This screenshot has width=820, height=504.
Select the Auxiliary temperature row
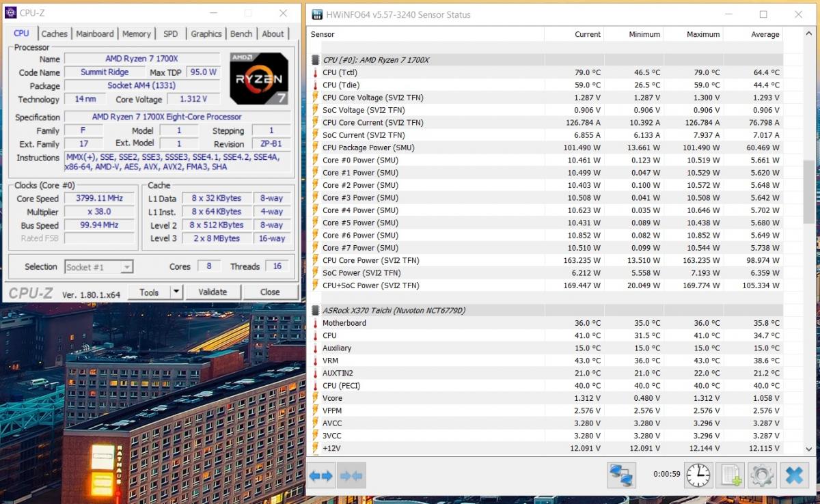point(546,348)
